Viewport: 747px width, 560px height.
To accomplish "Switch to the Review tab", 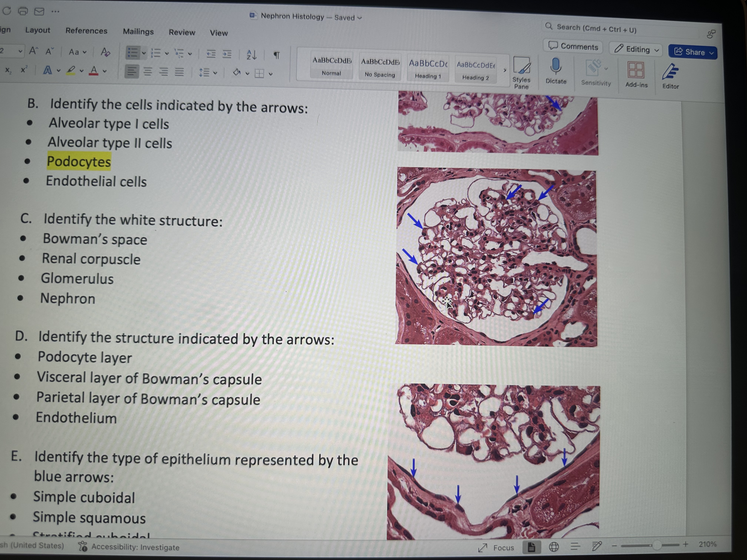I will pos(182,32).
